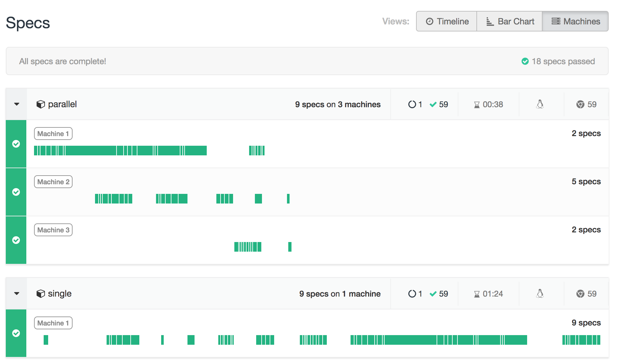Switch to the Bar Chart view

click(x=510, y=22)
